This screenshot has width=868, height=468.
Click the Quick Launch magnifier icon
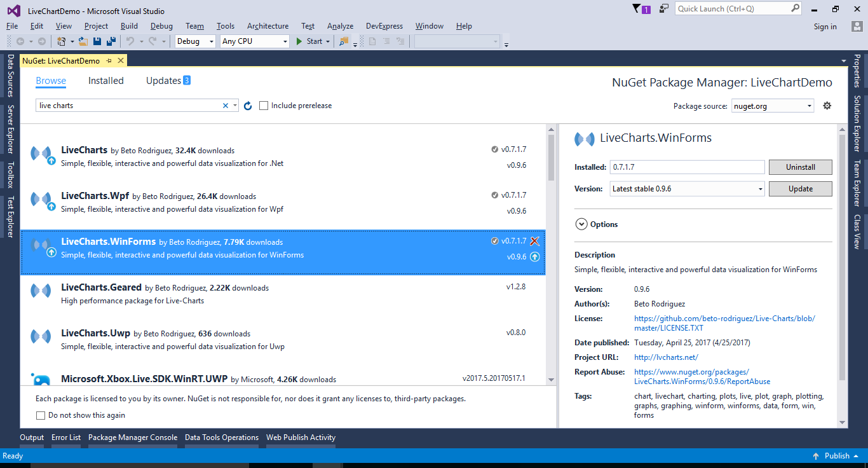(795, 8)
